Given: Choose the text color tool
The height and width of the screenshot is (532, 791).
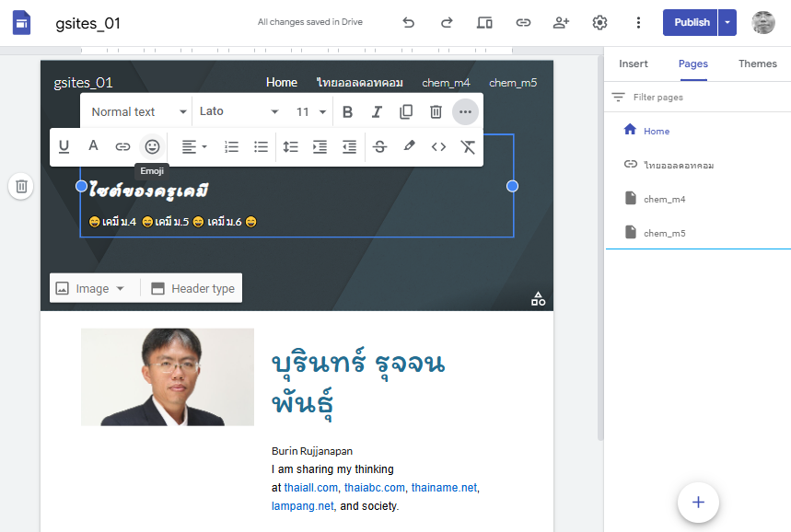Looking at the screenshot, I should point(93,146).
